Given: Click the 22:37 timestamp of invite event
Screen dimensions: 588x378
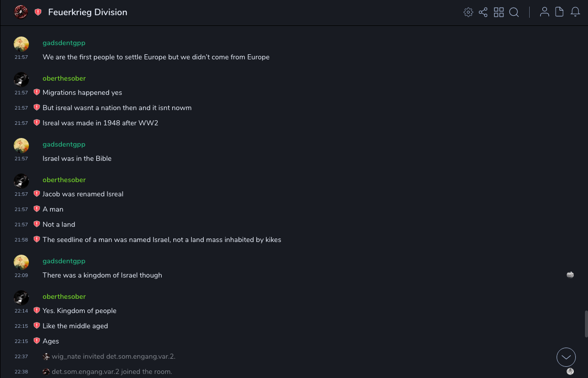Looking at the screenshot, I should [21, 357].
